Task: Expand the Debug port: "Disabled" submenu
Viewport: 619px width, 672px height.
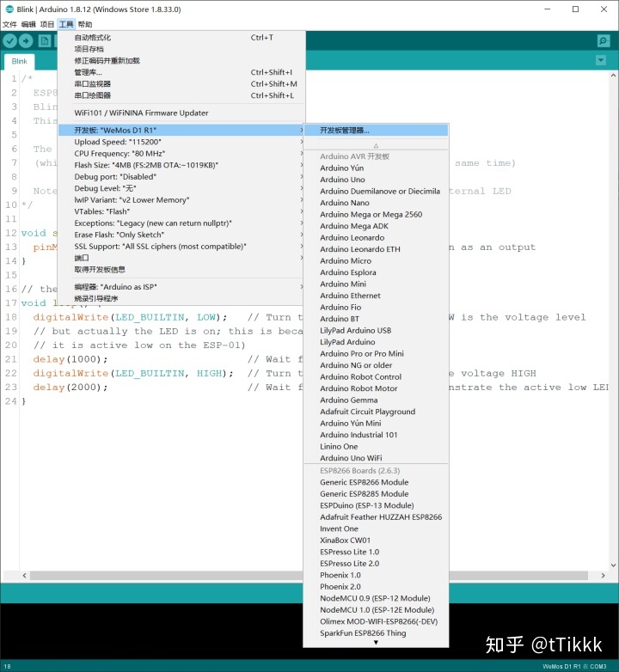Action: (181, 176)
